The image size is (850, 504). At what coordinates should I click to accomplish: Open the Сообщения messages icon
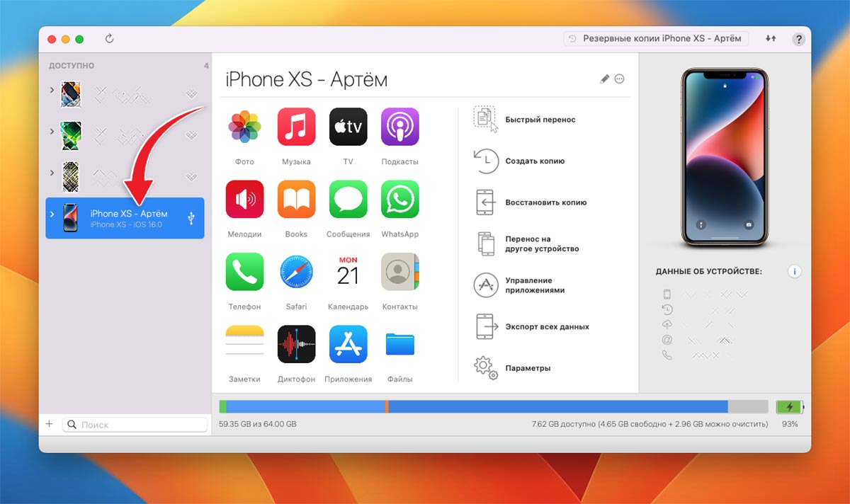pos(348,199)
